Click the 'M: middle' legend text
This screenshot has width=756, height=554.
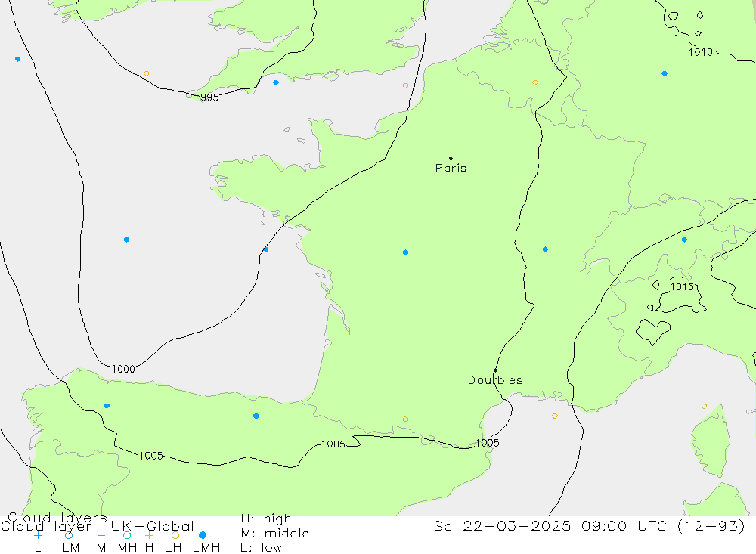click(275, 534)
